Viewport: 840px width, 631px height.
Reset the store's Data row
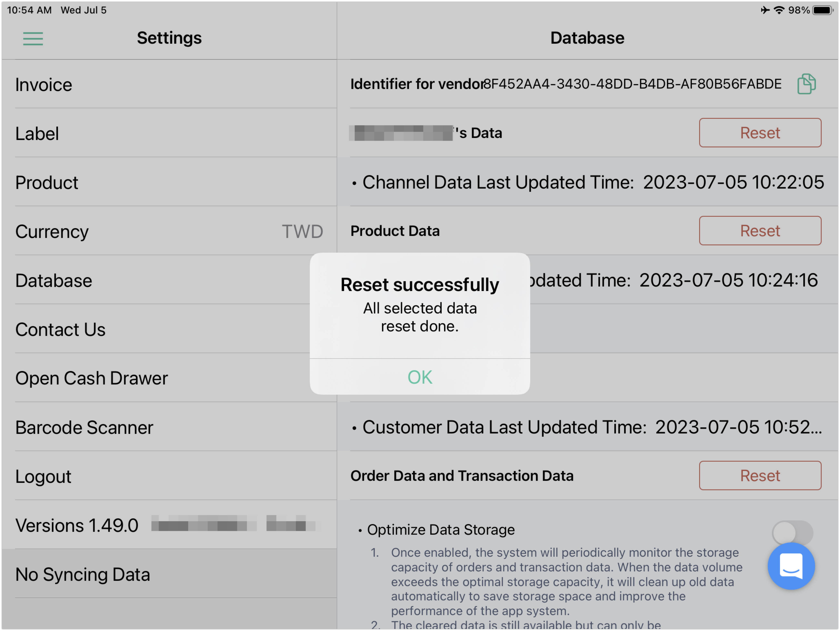click(x=760, y=133)
